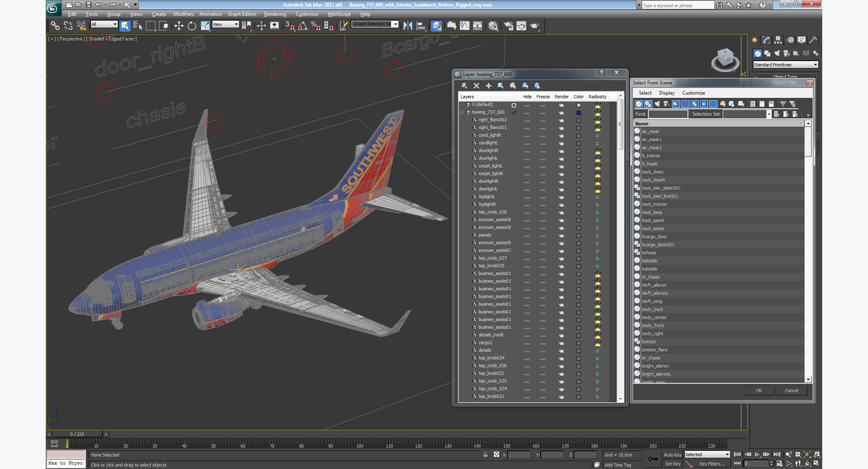
Task: Open the Material Editor icon
Action: pos(493,26)
